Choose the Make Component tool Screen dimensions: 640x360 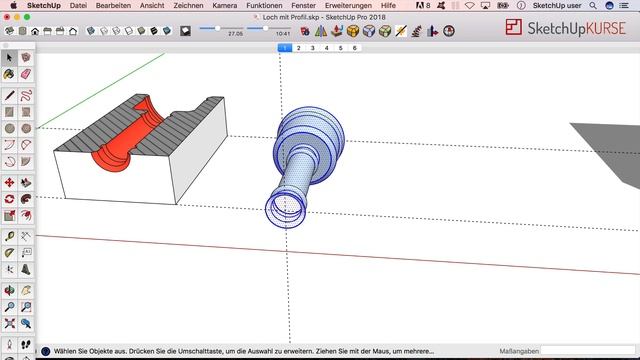(x=26, y=58)
